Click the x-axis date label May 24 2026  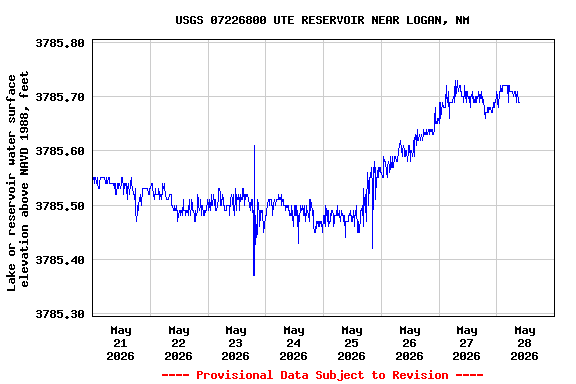[294, 343]
